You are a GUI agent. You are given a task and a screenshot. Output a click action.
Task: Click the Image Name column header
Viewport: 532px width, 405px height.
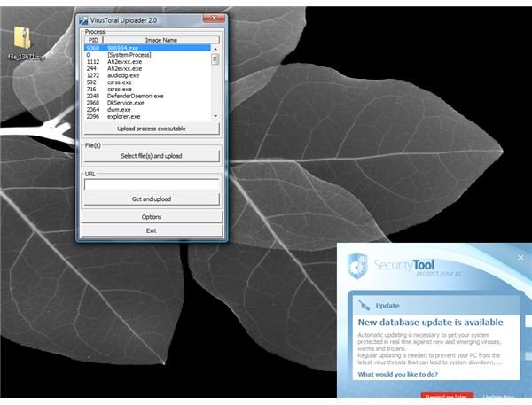pyautogui.click(x=161, y=40)
